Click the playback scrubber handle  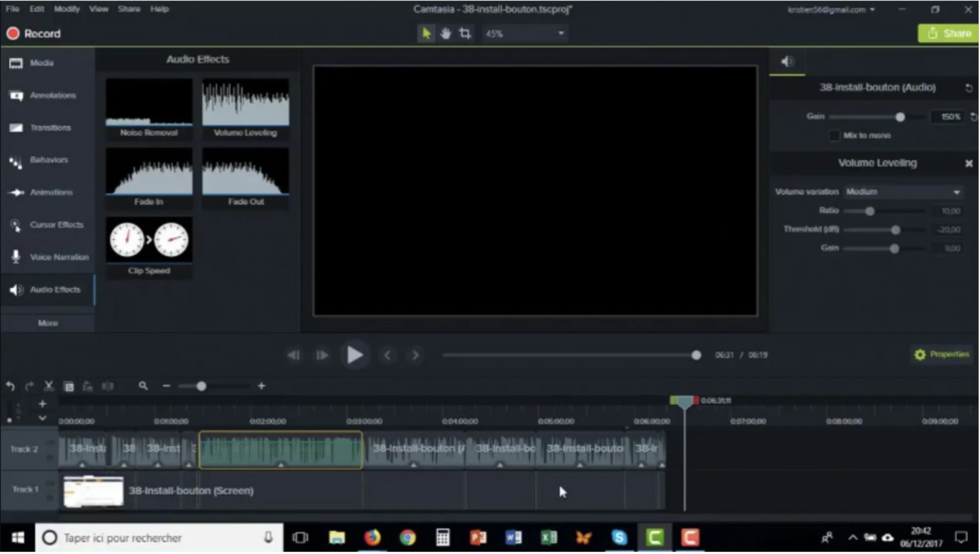click(696, 355)
